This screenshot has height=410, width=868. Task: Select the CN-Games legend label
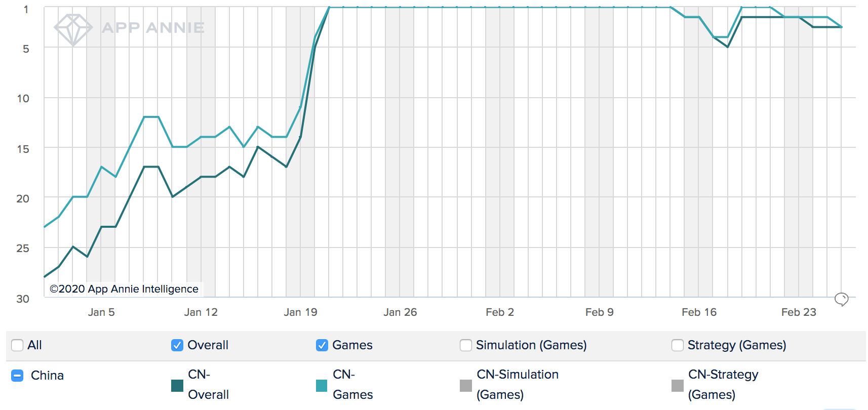pos(352,385)
